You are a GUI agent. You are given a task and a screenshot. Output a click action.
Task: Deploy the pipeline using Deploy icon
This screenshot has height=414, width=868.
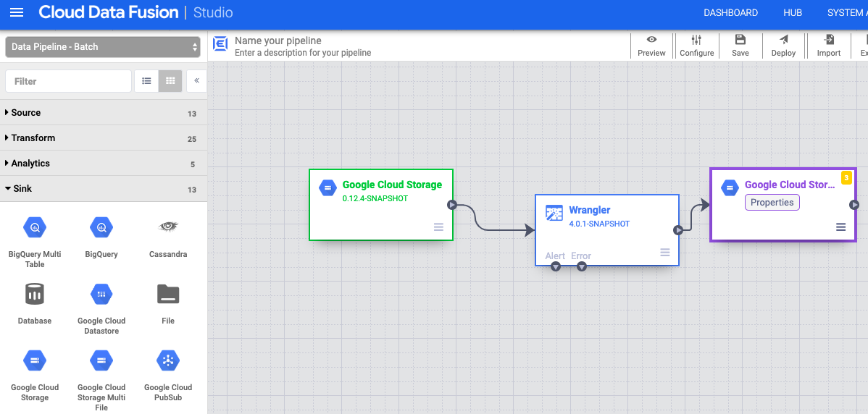783,41
